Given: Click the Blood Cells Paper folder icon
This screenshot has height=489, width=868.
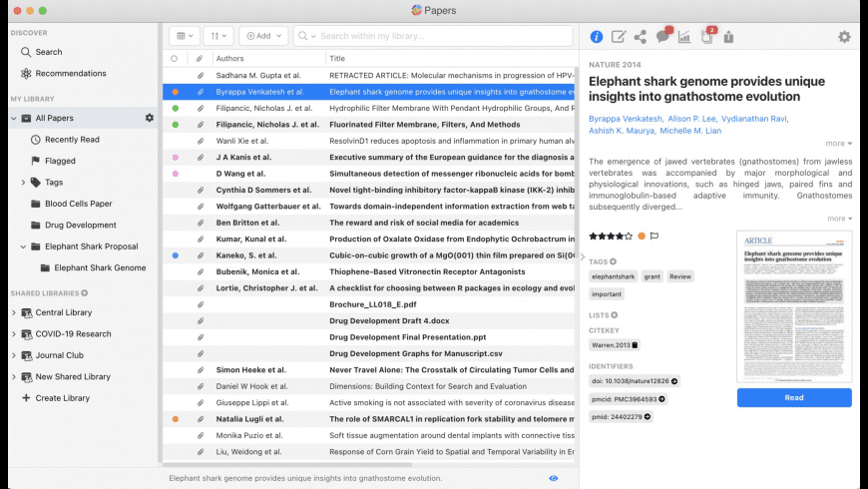Looking at the screenshot, I should (x=36, y=204).
